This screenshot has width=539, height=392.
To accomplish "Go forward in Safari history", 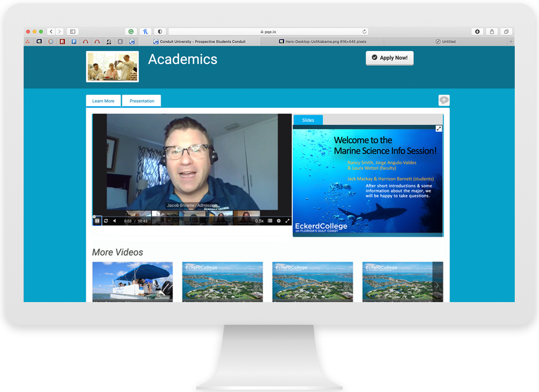I will coord(59,32).
